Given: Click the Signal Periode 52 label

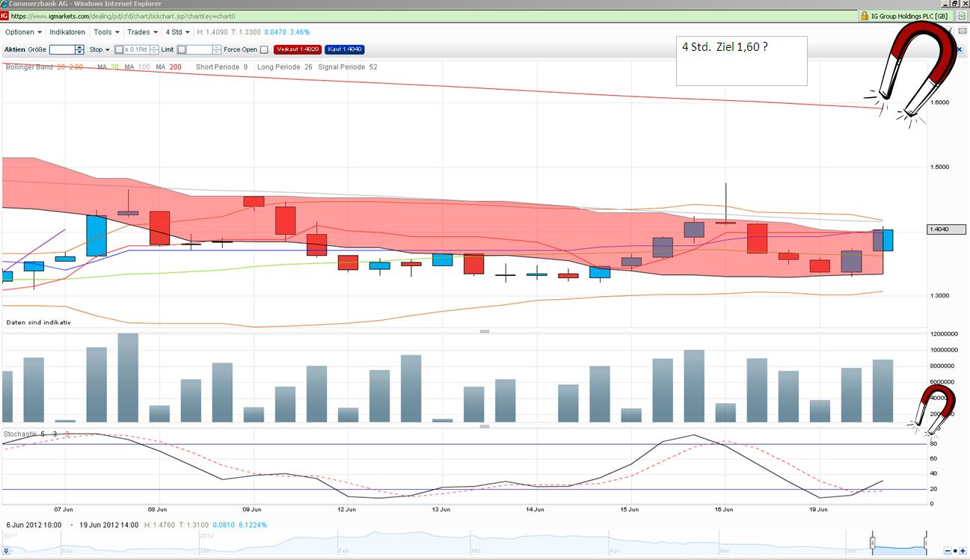Looking at the screenshot, I should pos(348,67).
